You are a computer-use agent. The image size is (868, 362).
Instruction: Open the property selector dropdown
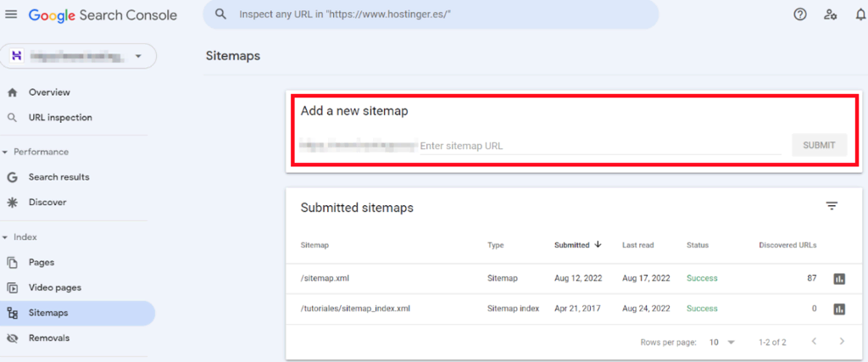[x=78, y=56]
